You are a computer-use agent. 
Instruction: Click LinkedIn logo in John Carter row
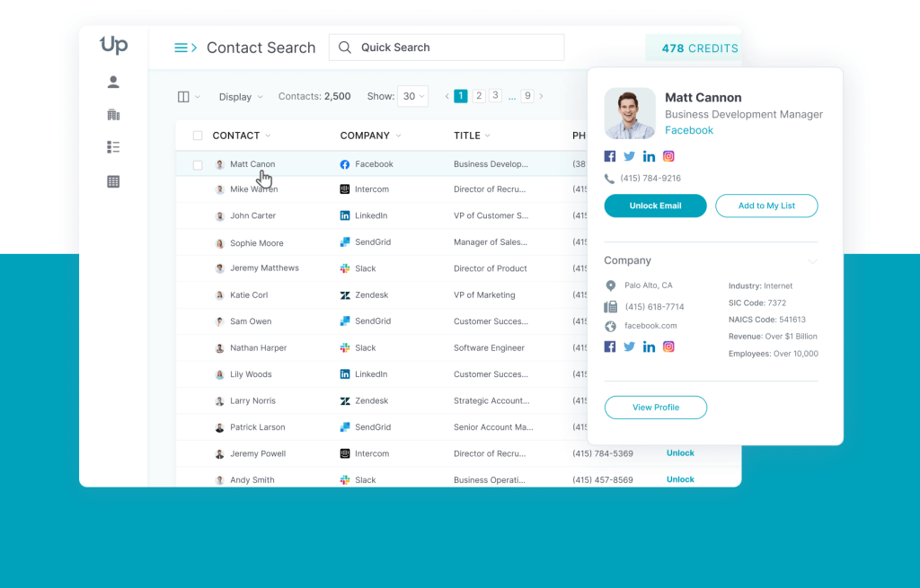click(345, 215)
